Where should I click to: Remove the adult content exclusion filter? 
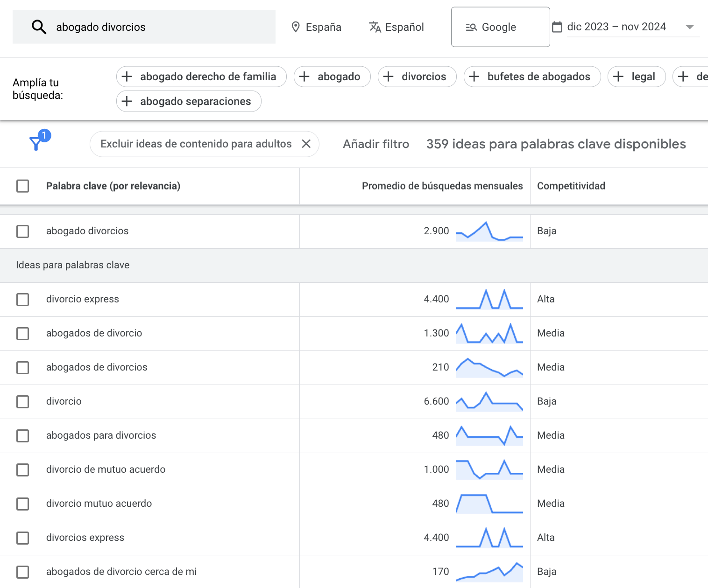point(306,144)
